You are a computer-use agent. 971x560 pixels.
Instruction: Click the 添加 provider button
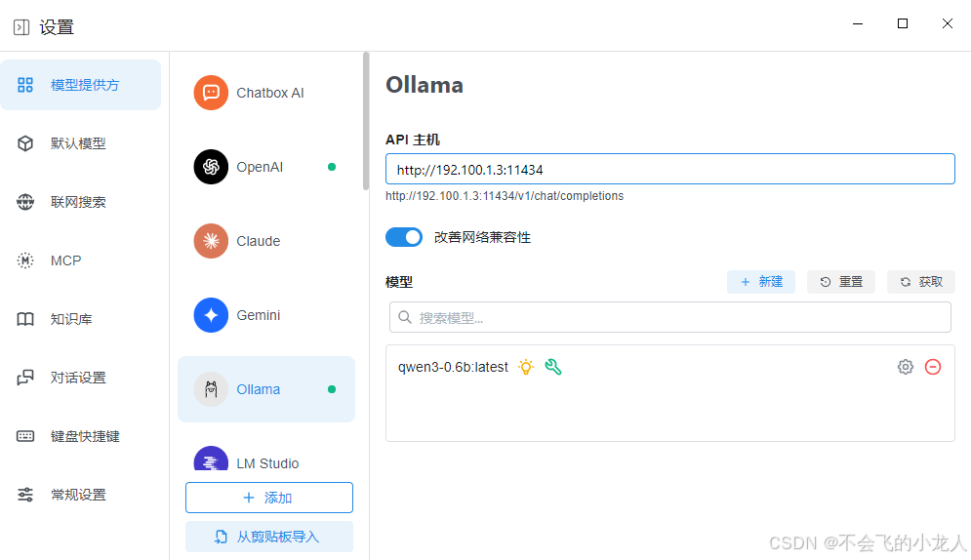269,498
